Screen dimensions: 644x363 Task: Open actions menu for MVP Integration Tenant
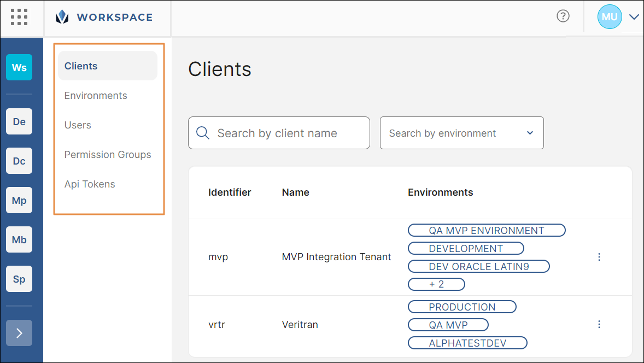click(599, 257)
